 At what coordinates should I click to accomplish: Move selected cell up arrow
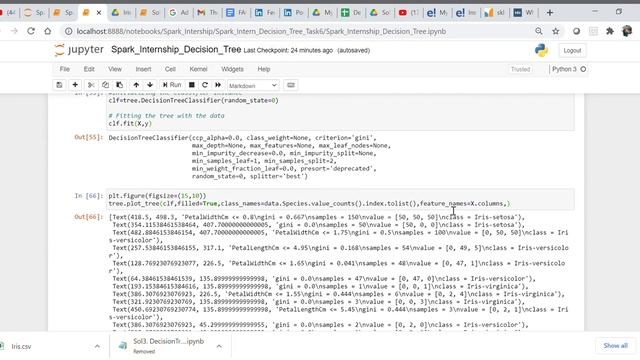coord(136,85)
